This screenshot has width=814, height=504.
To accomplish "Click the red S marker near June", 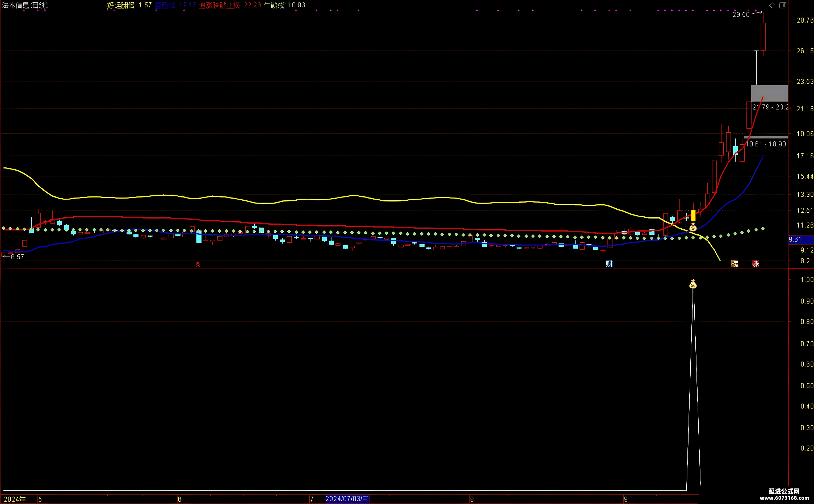I will (x=198, y=264).
